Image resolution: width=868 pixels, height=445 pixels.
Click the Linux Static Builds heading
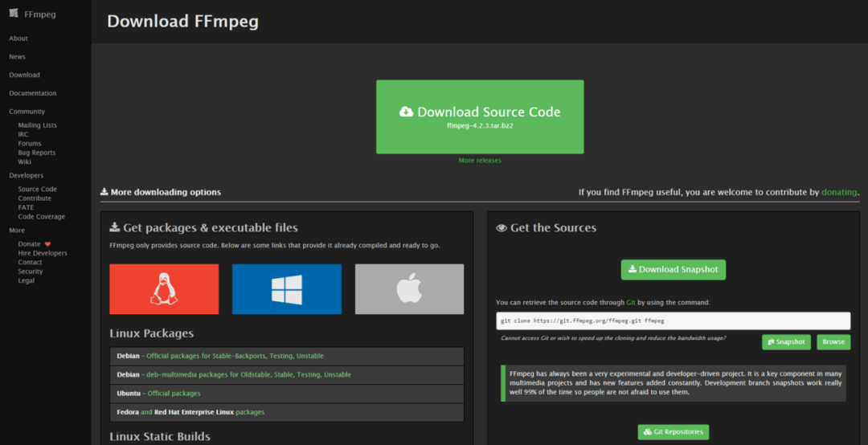coord(160,436)
